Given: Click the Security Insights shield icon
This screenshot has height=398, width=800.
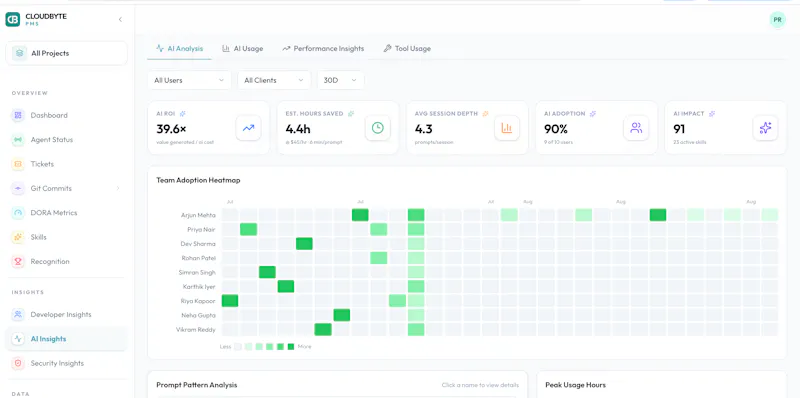Looking at the screenshot, I should click(x=18, y=363).
